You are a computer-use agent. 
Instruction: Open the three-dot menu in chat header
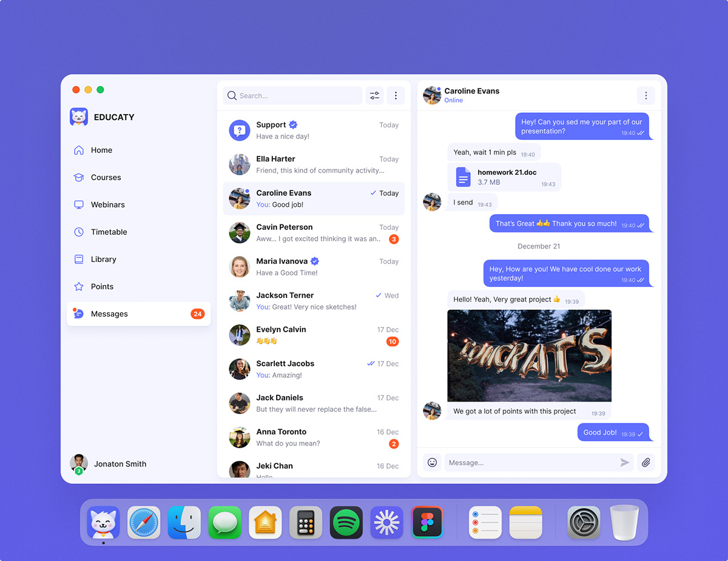[x=645, y=95]
